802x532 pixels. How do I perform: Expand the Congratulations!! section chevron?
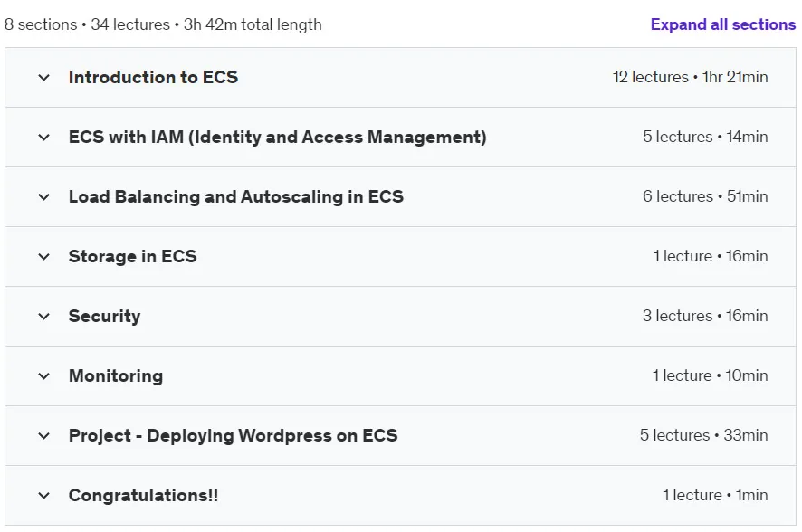(44, 496)
